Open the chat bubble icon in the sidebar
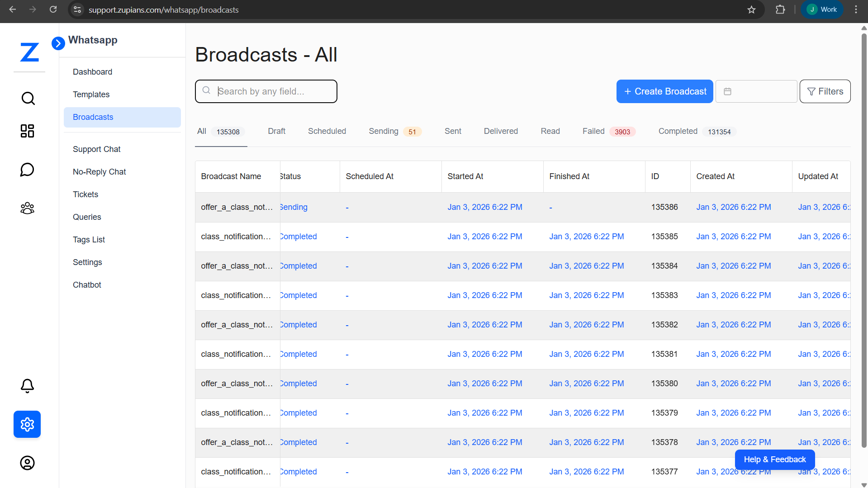The width and height of the screenshot is (868, 488). tap(27, 170)
